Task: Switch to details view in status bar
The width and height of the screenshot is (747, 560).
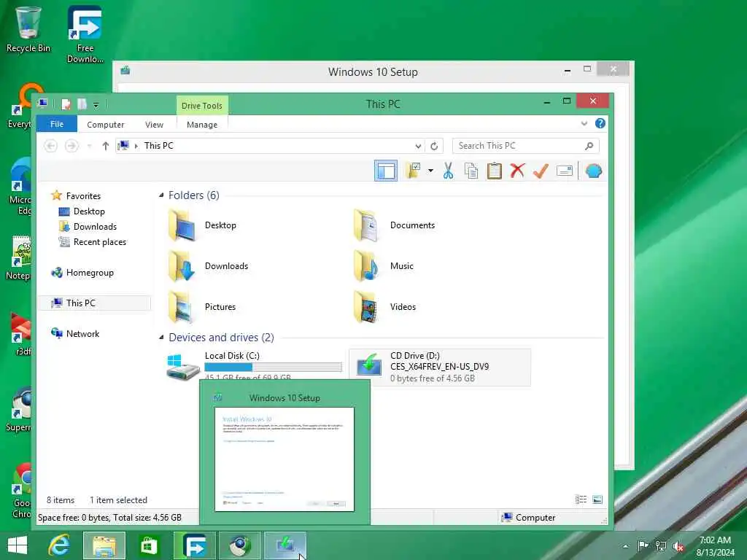Action: (x=581, y=499)
